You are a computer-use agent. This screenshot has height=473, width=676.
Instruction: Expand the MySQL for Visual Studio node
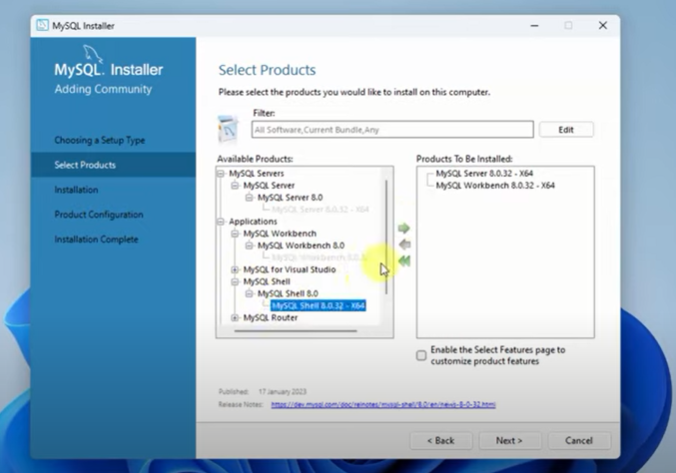(x=235, y=270)
